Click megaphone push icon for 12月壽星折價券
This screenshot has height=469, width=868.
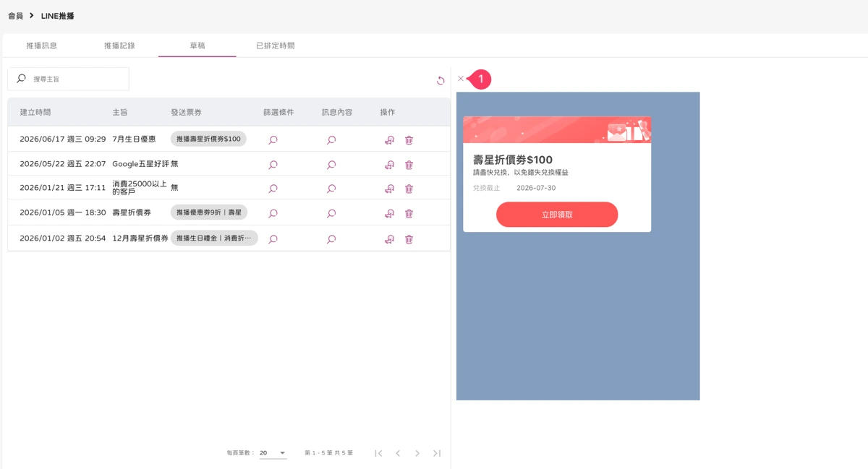(x=389, y=239)
